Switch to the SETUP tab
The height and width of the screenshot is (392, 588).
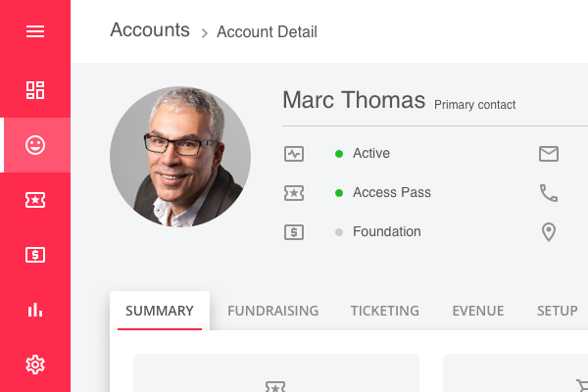[557, 311]
